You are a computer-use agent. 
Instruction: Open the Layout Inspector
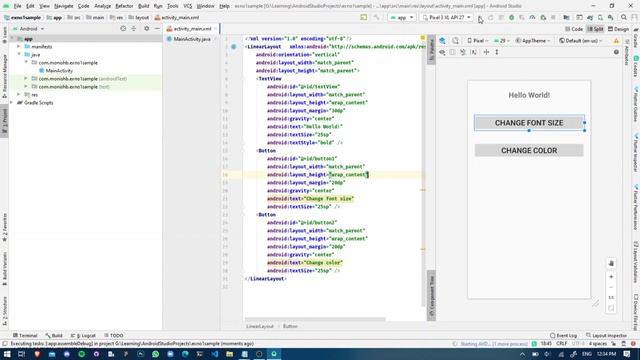point(607,336)
